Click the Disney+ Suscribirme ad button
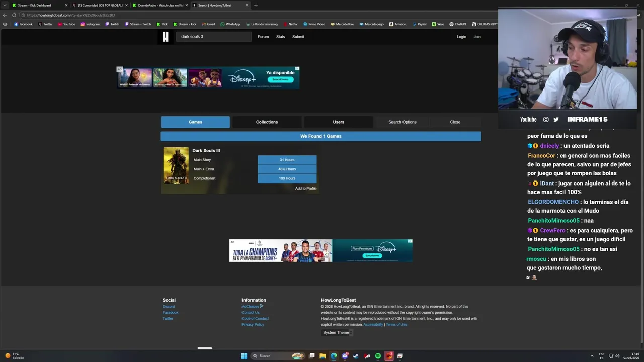Screen dimensions: 644x362 [280, 79]
